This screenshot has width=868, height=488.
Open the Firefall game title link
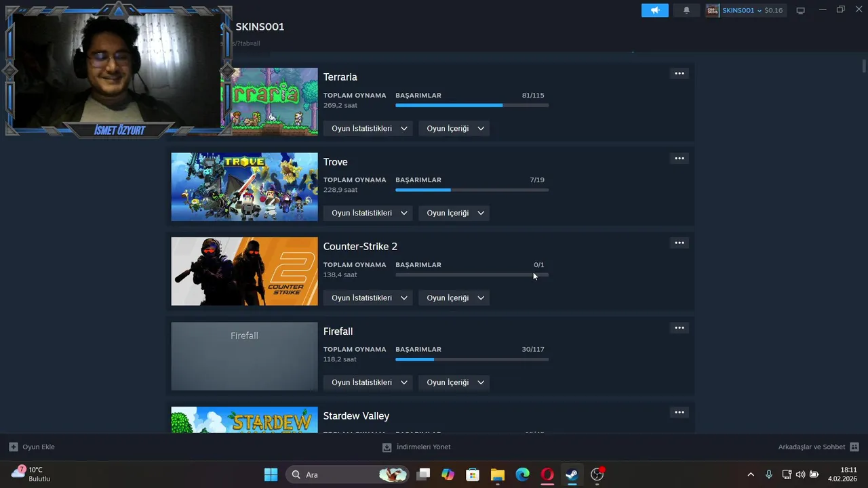coord(338,331)
